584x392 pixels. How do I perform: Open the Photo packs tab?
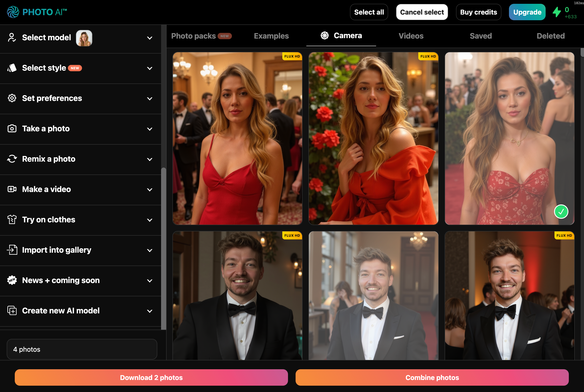193,36
